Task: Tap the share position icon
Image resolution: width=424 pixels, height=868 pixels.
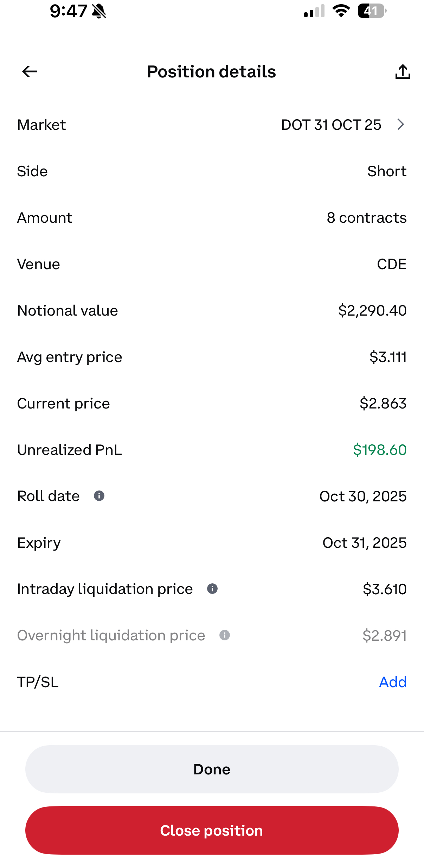Action: pos(403,72)
